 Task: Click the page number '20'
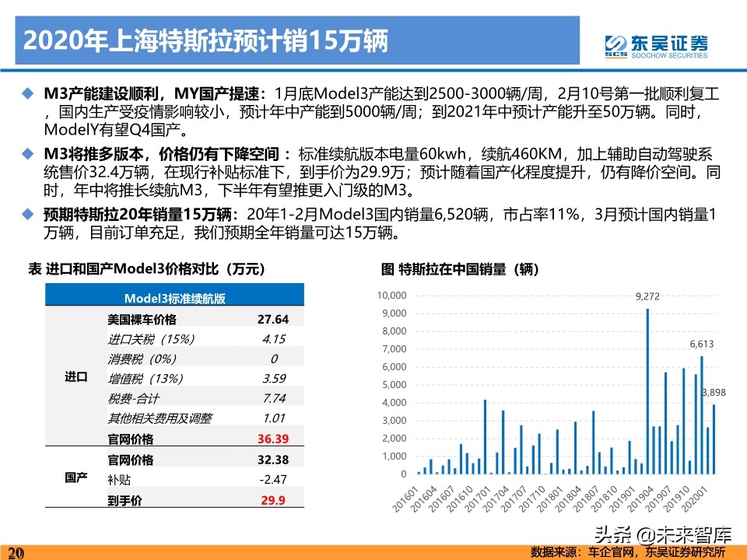(x=16, y=553)
